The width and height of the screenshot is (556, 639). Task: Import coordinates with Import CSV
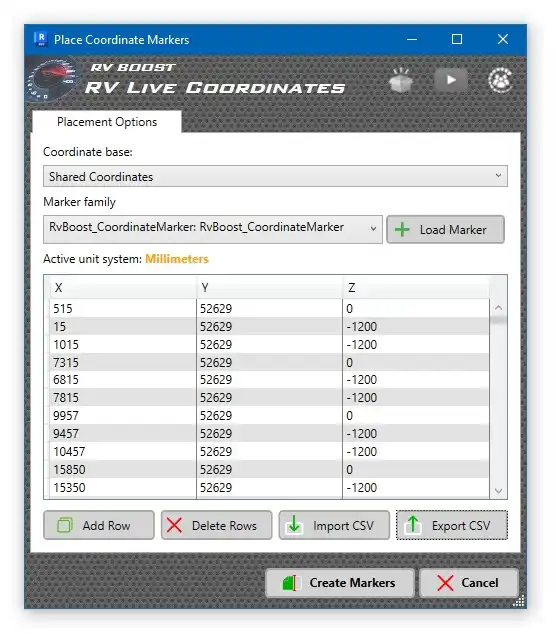(334, 525)
